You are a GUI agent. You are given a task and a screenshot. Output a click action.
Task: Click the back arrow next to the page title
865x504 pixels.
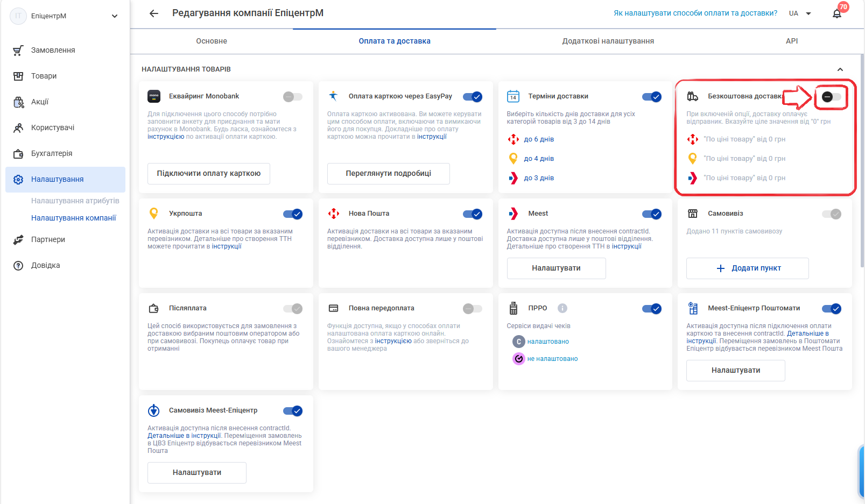(x=154, y=13)
